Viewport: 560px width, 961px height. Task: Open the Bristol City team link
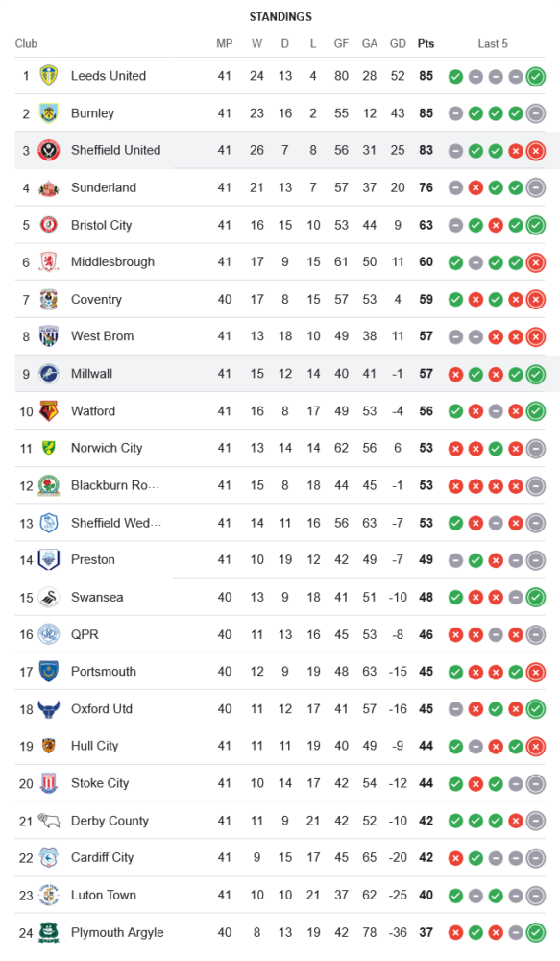coord(102,225)
